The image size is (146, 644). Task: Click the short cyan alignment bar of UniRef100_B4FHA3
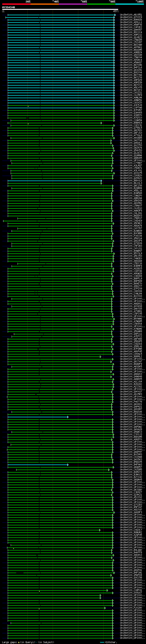(x=38, y=464)
